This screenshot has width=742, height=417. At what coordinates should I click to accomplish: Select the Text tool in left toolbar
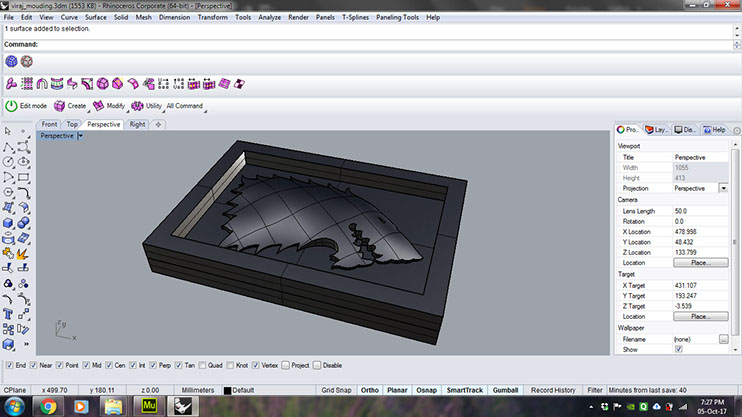pyautogui.click(x=8, y=314)
